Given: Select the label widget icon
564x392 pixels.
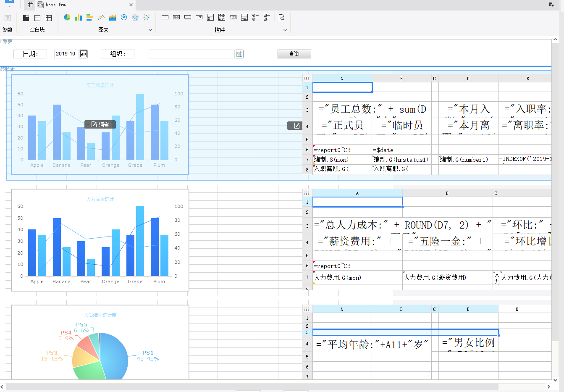Looking at the screenshot, I should click(176, 17).
